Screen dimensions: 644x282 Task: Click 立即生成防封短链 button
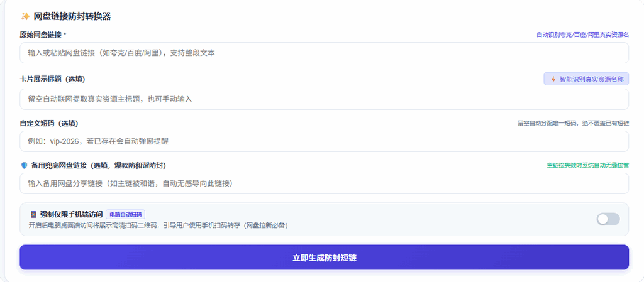(324, 258)
